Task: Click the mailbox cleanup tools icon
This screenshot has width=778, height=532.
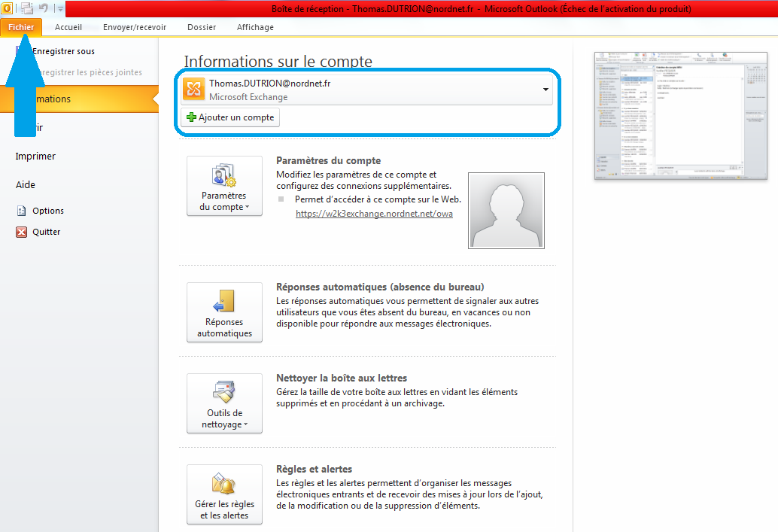Action: coord(223,392)
